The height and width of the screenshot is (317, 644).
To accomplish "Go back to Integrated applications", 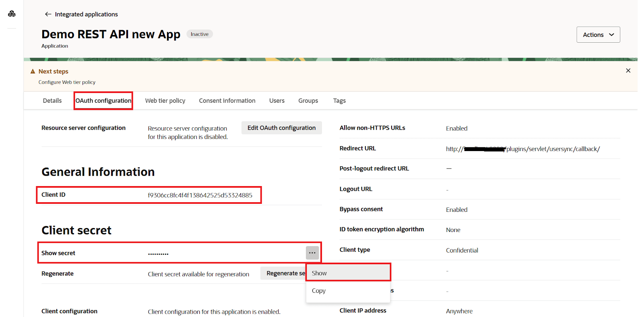I will pyautogui.click(x=86, y=14).
